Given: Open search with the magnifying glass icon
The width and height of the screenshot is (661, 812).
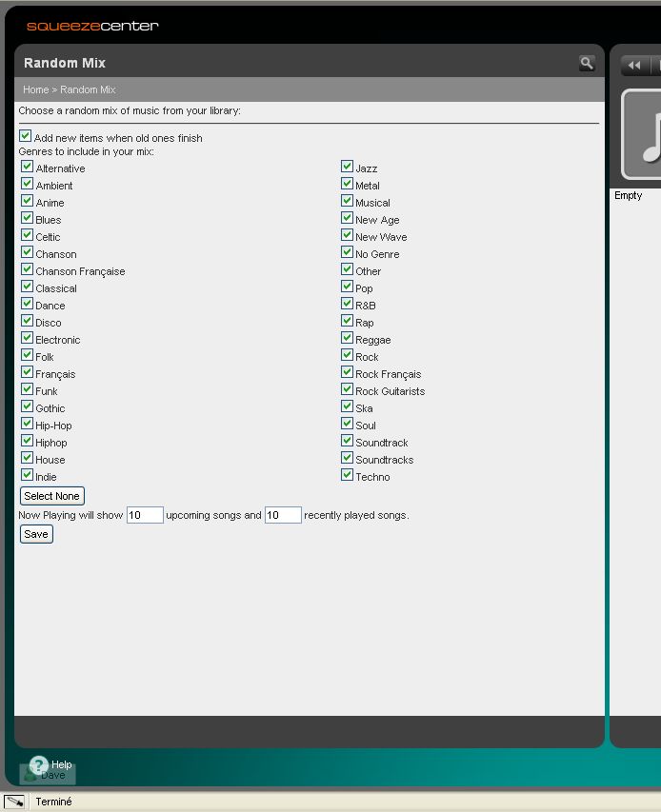Looking at the screenshot, I should [x=587, y=63].
